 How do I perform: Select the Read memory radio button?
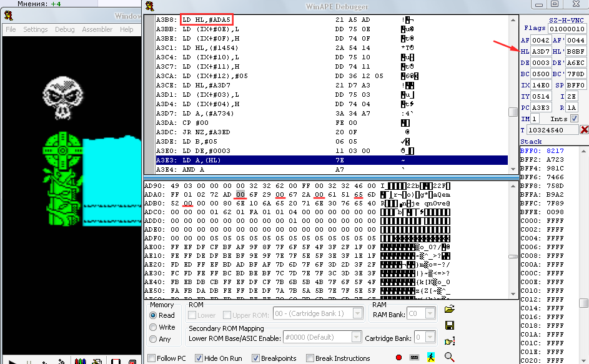[153, 315]
